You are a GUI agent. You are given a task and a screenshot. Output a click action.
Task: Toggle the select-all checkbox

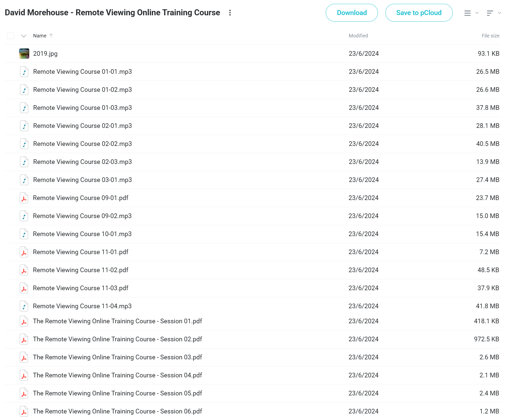11,36
